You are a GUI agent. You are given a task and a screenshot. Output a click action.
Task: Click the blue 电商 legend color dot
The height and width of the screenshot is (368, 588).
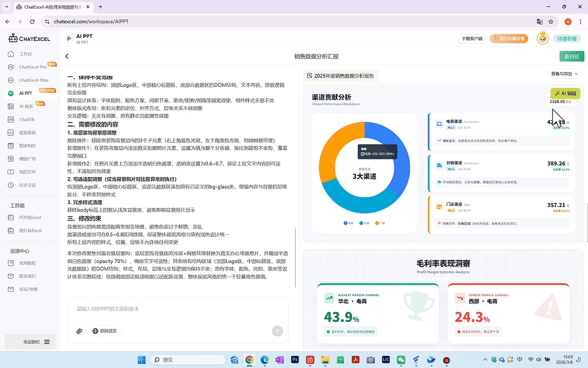[346, 223]
